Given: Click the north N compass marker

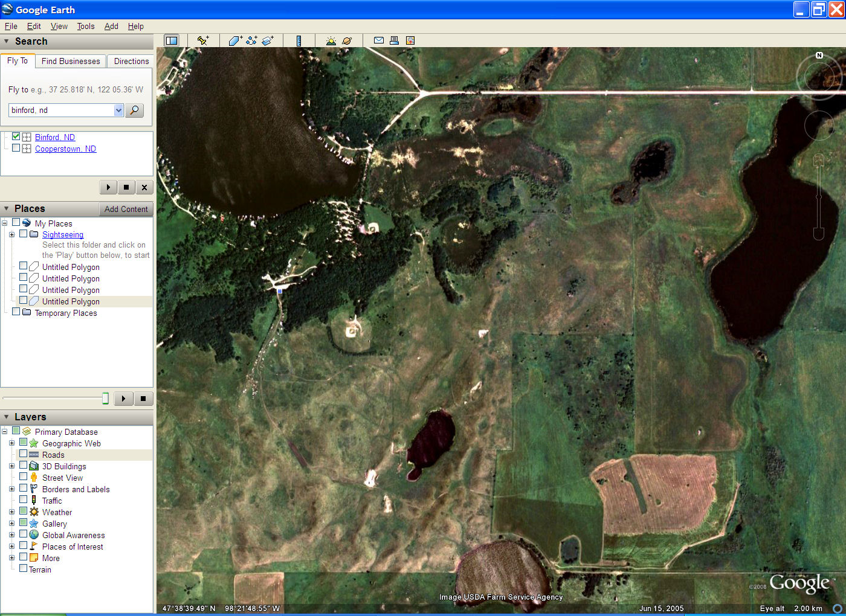Looking at the screenshot, I should coord(819,55).
